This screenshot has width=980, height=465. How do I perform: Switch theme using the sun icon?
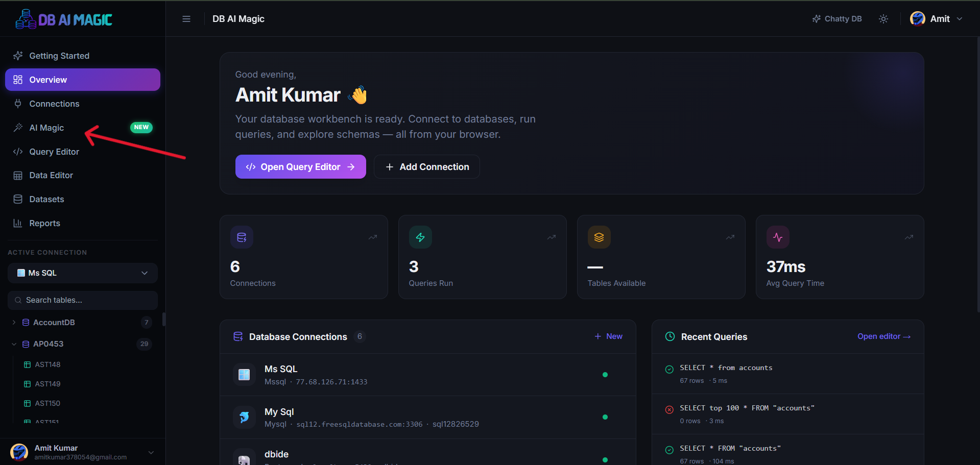pyautogui.click(x=883, y=19)
